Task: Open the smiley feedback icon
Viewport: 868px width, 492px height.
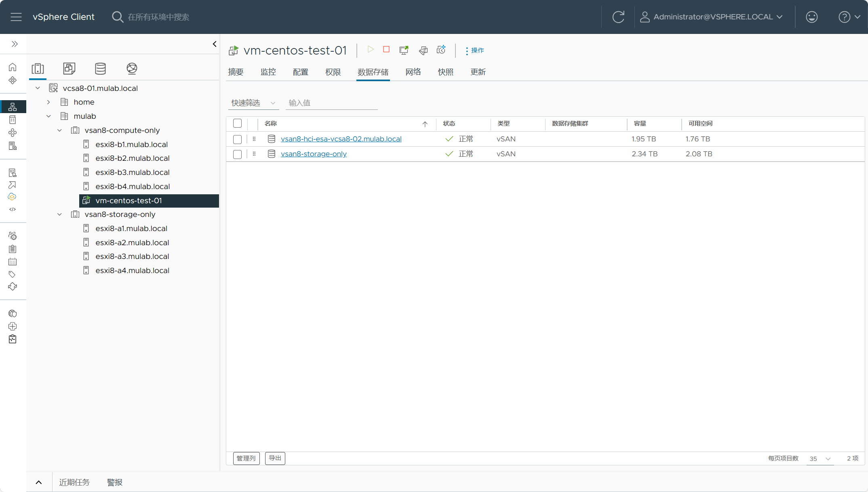Action: 811,17
